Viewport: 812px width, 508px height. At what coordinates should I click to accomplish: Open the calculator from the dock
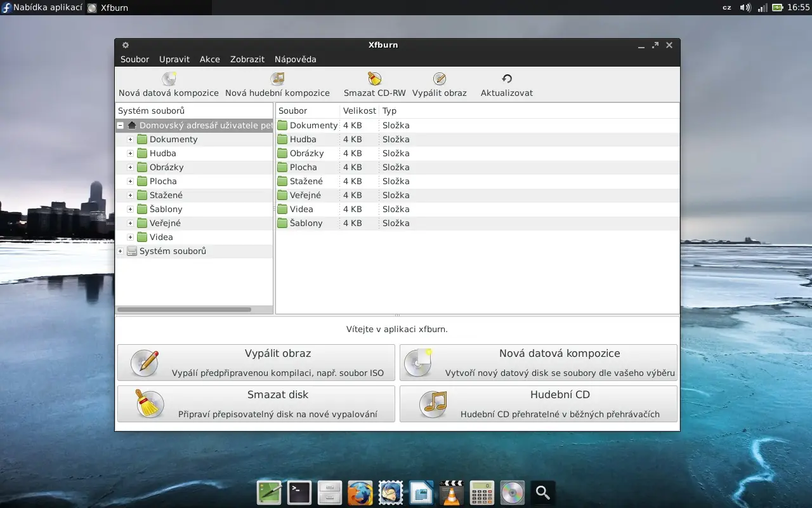click(x=482, y=493)
